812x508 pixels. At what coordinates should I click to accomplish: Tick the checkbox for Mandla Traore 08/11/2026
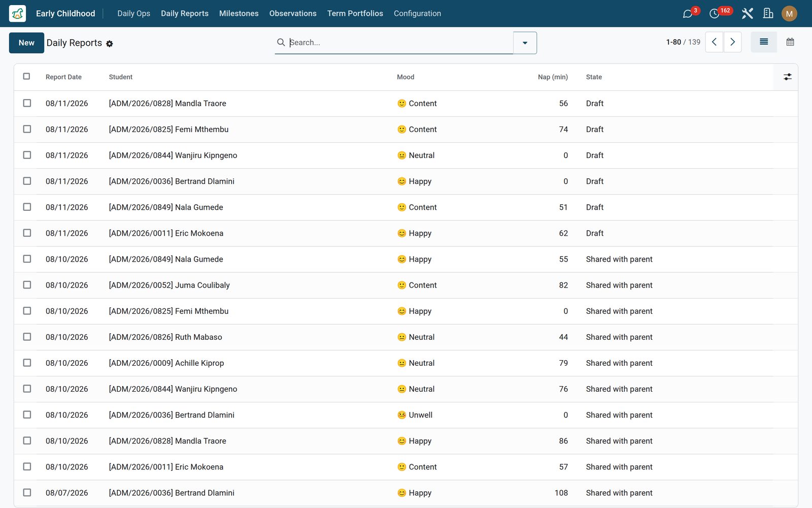pyautogui.click(x=27, y=103)
